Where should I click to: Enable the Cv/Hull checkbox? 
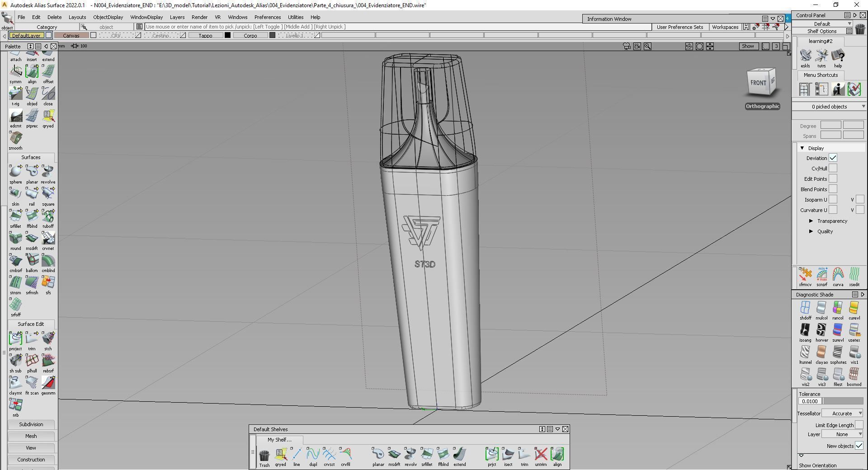(x=833, y=168)
